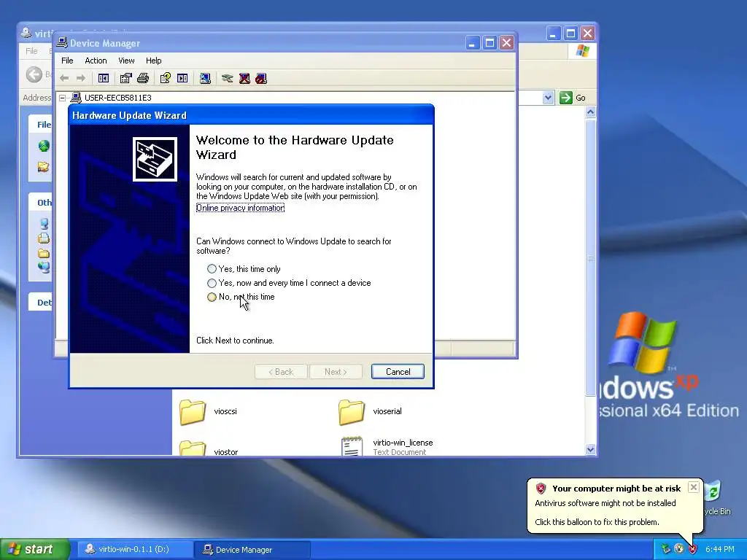Click the shield icon in the risk balloon

coord(541,488)
